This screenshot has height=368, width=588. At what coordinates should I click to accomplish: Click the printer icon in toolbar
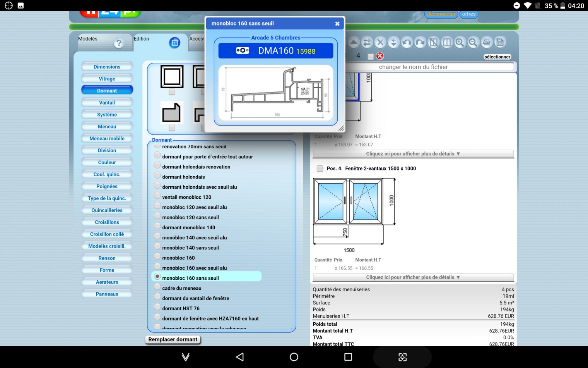(x=486, y=42)
